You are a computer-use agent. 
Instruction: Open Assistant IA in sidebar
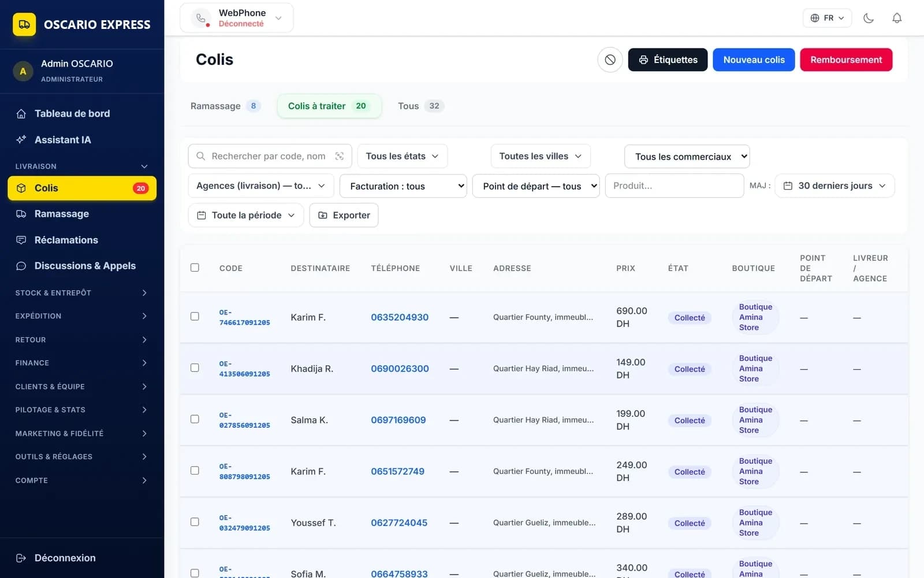(82, 140)
